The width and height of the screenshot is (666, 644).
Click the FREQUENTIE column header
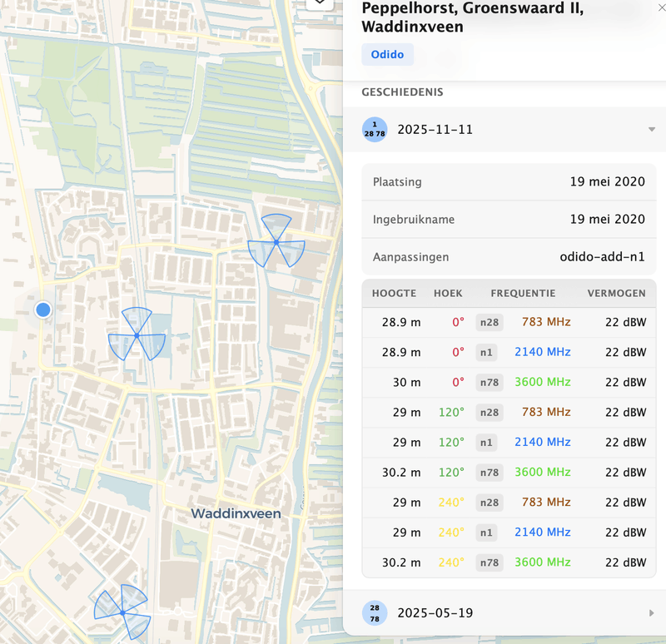click(x=523, y=294)
